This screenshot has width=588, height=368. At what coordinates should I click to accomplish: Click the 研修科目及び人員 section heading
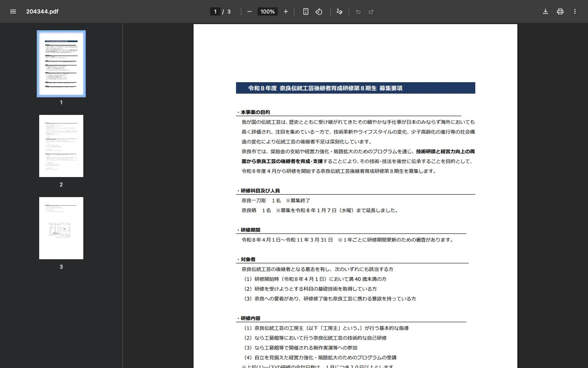[x=260, y=191]
